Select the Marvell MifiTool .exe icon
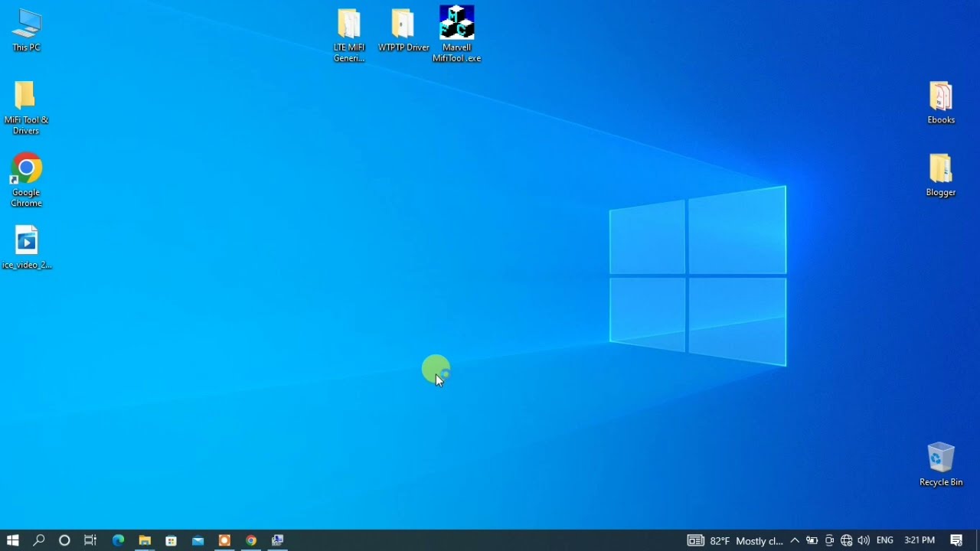The width and height of the screenshot is (980, 551). point(457,34)
